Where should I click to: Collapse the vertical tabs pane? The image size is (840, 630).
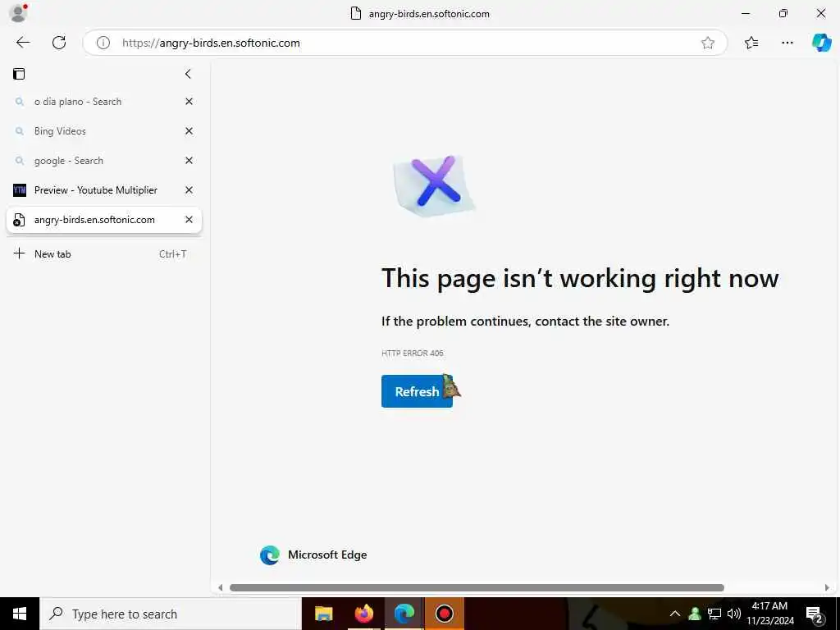point(188,74)
